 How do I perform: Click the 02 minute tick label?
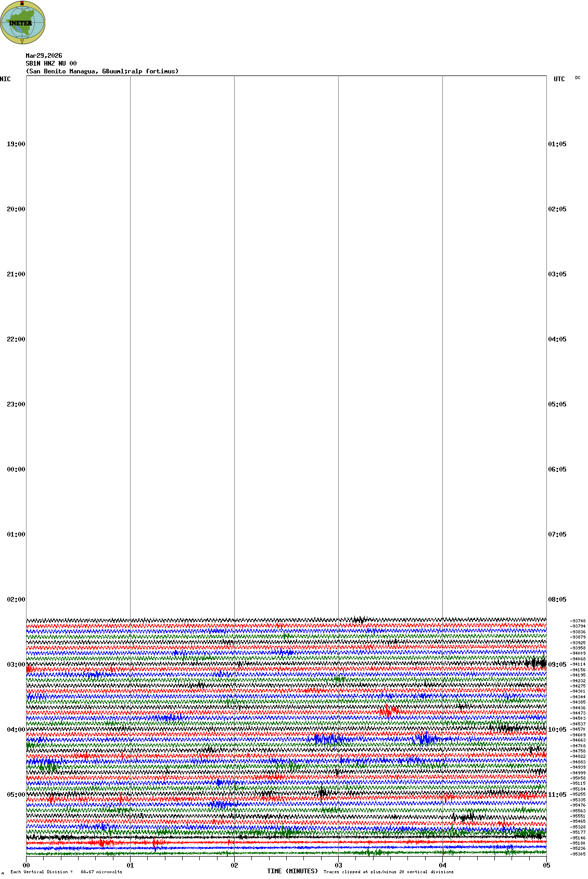(234, 865)
